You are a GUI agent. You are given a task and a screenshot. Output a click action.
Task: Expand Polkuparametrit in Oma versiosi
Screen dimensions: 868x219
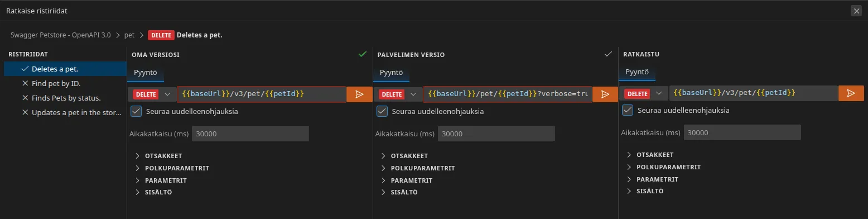pyautogui.click(x=171, y=168)
